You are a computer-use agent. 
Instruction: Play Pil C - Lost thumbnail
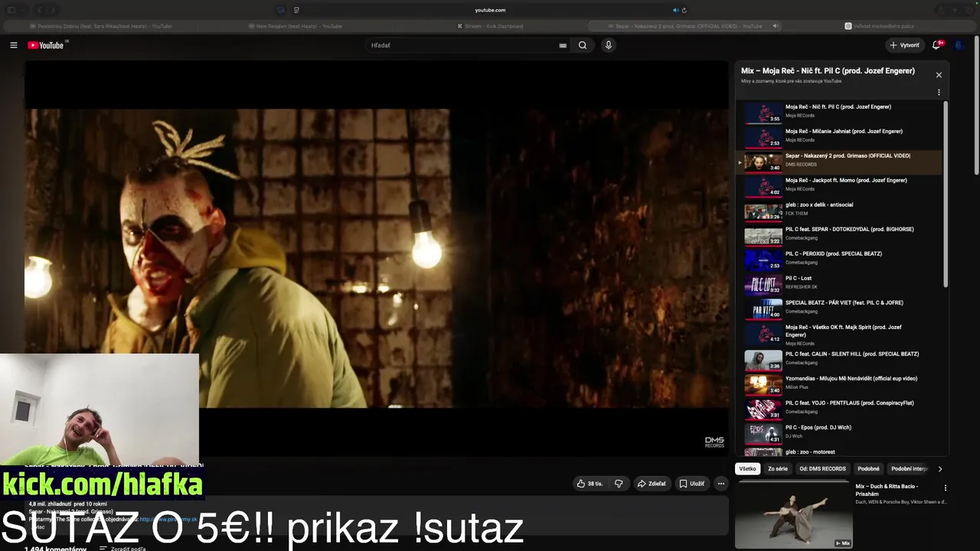pos(763,285)
